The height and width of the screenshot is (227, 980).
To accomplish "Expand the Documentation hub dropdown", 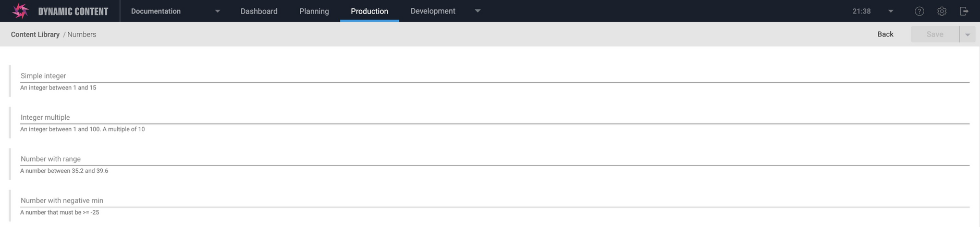I will point(217,11).
